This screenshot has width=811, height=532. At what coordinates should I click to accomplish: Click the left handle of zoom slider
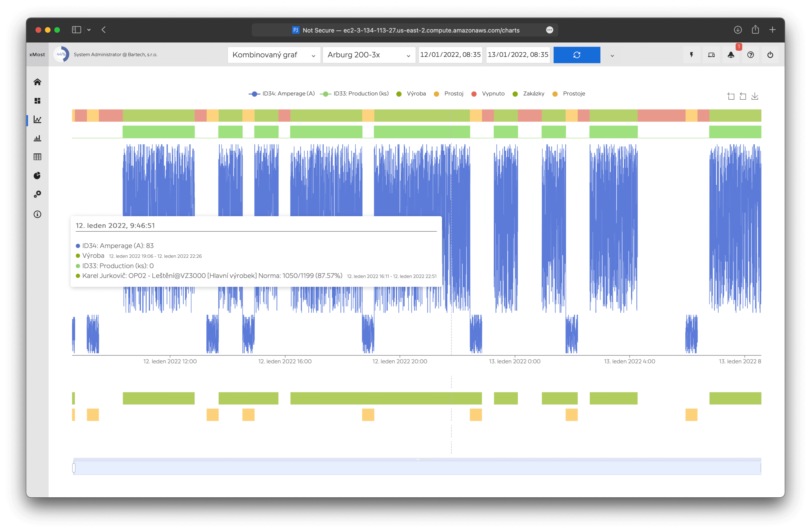point(74,468)
